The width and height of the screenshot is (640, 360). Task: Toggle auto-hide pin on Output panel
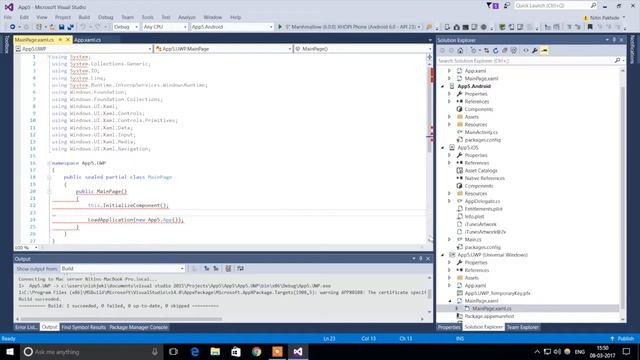(421, 259)
